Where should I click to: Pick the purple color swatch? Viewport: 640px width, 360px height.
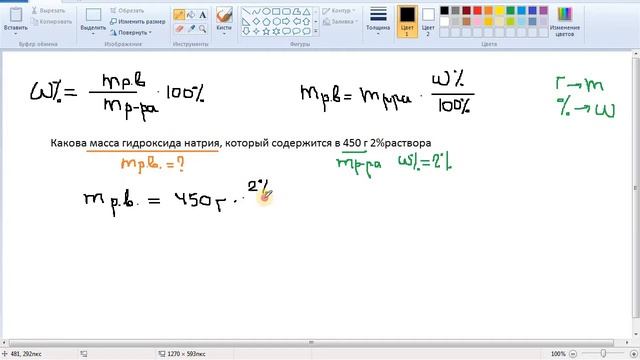544,11
